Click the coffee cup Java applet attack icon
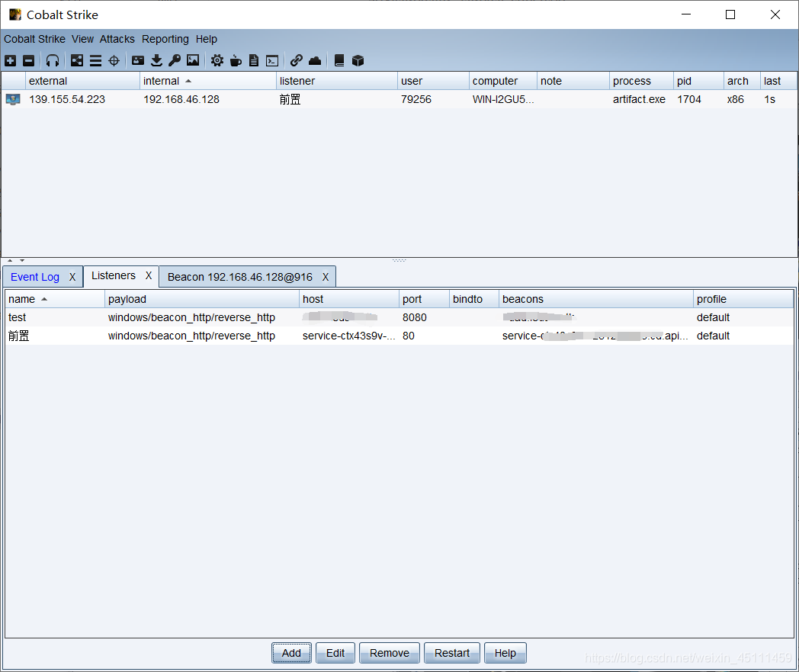 [x=236, y=61]
